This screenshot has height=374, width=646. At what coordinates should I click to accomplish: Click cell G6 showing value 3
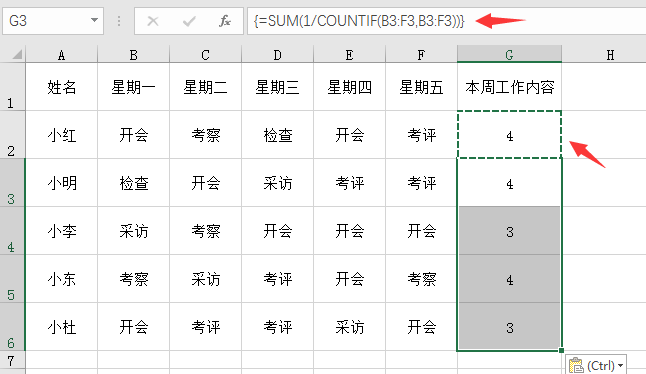509,327
